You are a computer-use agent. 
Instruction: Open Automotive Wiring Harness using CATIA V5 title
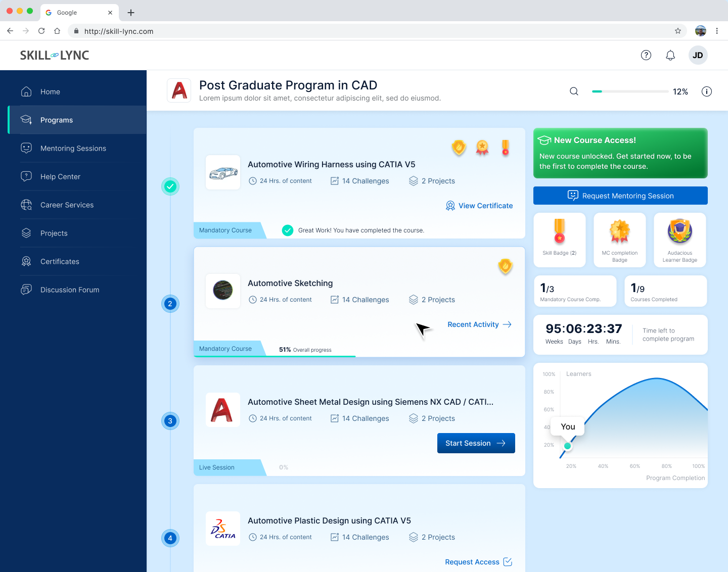(x=332, y=164)
